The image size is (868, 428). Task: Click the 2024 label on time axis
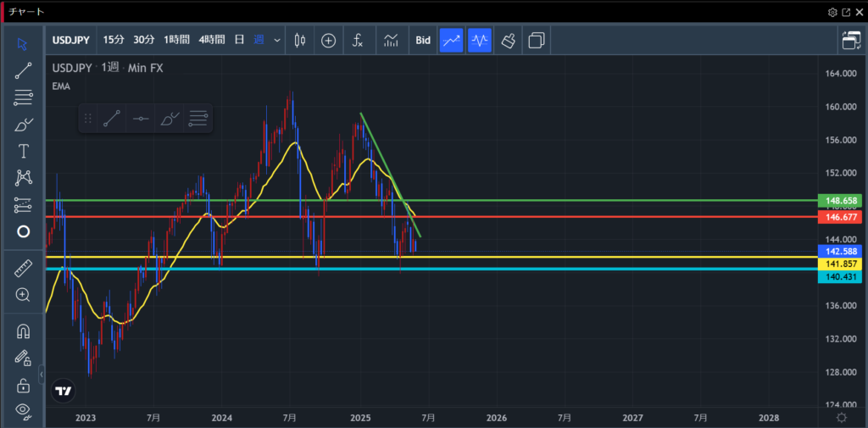point(221,418)
